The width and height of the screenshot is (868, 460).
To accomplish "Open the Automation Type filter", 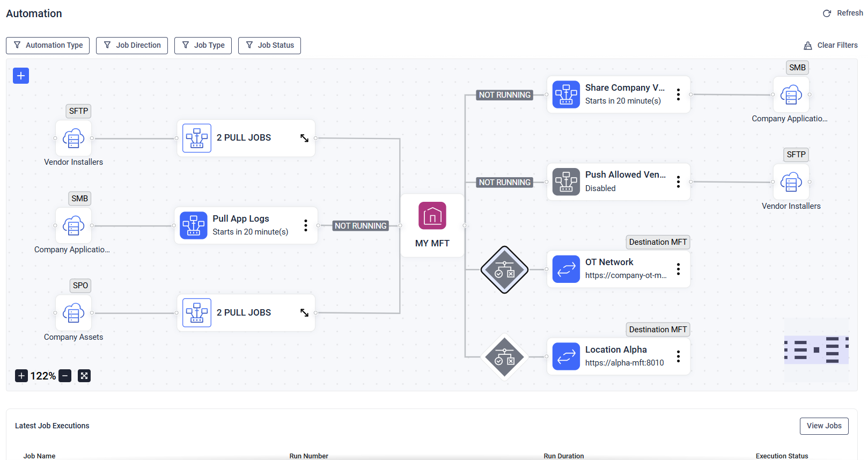I will click(48, 46).
